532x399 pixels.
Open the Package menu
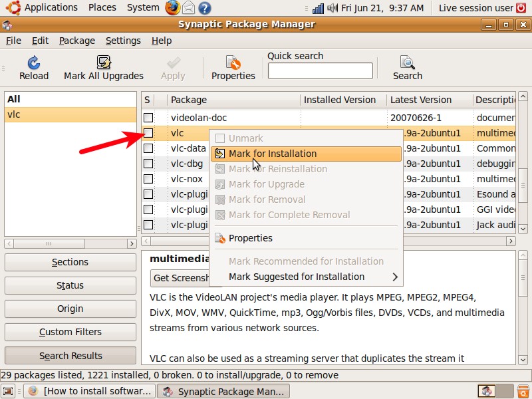click(77, 41)
